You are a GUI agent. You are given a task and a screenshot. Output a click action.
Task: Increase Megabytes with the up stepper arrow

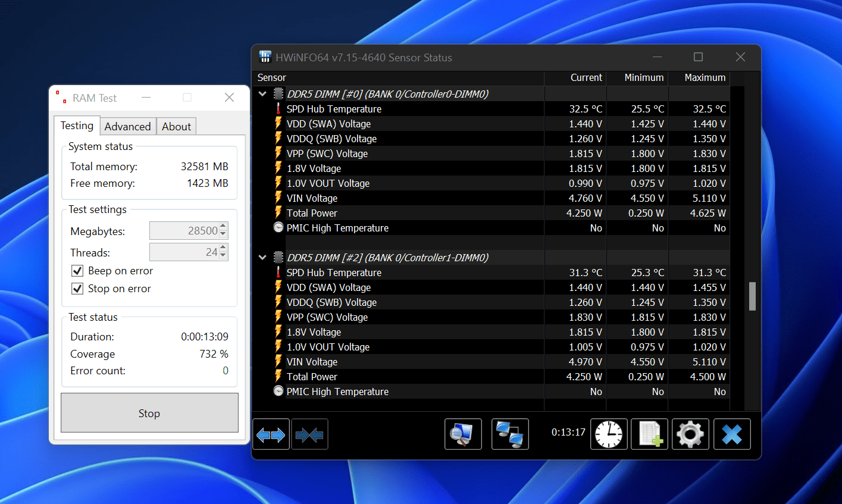(x=223, y=227)
